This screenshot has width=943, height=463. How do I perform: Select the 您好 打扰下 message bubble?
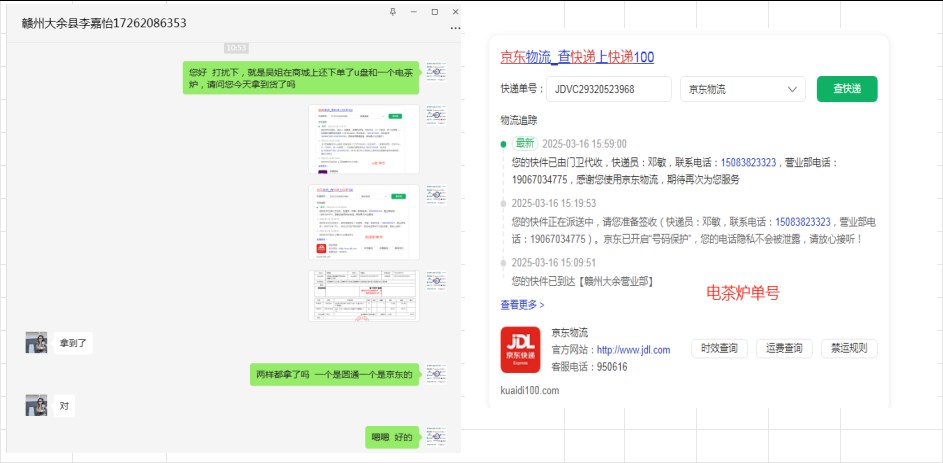[x=301, y=78]
